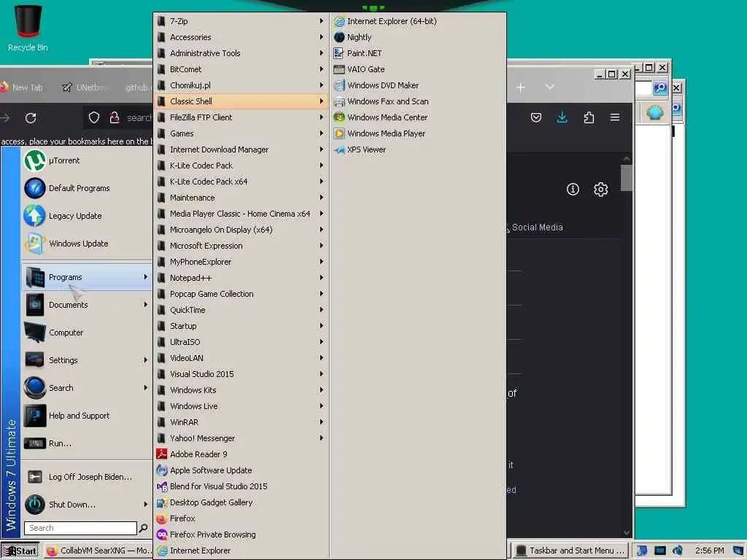The image size is (747, 560).
Task: Open Administrative Tools folder
Action: [x=241, y=52]
